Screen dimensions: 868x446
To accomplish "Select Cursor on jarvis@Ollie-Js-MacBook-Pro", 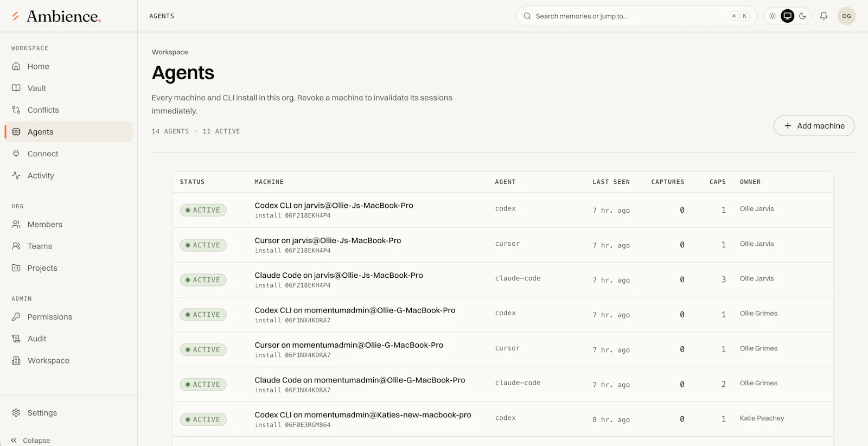I will point(328,240).
